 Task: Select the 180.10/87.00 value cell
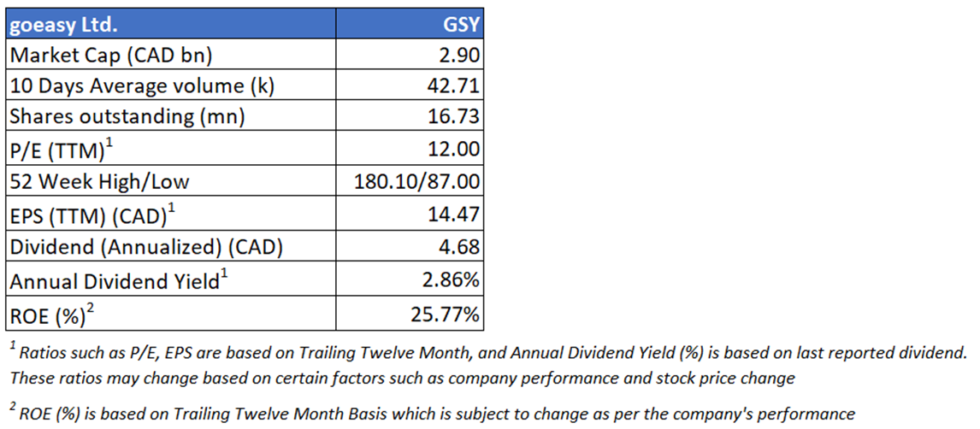416,180
